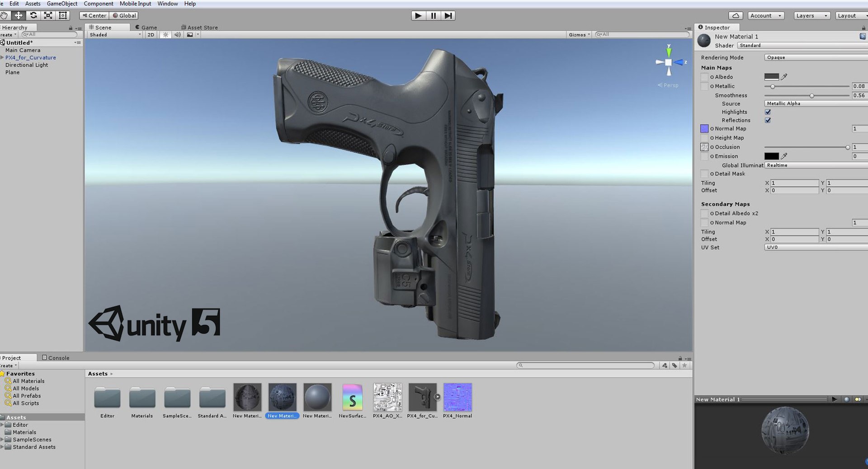This screenshot has width=868, height=469.
Task: Start Play mode
Action: (x=419, y=15)
